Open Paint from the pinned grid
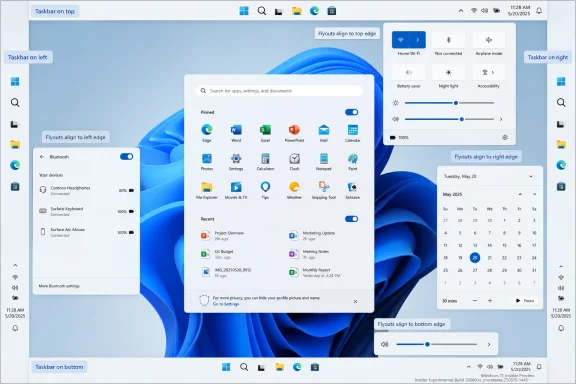Screen dimensions: 576x384 click(353, 161)
